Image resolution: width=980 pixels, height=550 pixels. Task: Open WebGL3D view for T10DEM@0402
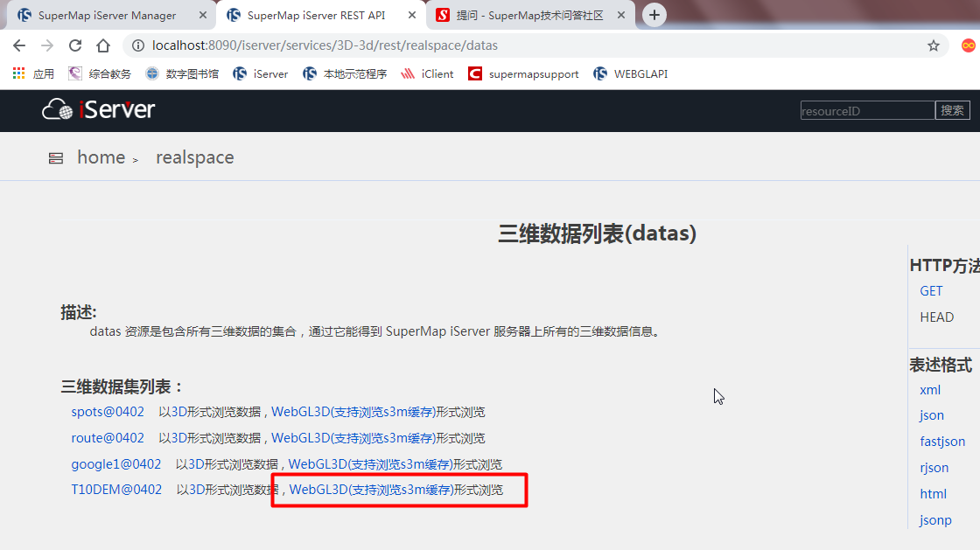(372, 490)
